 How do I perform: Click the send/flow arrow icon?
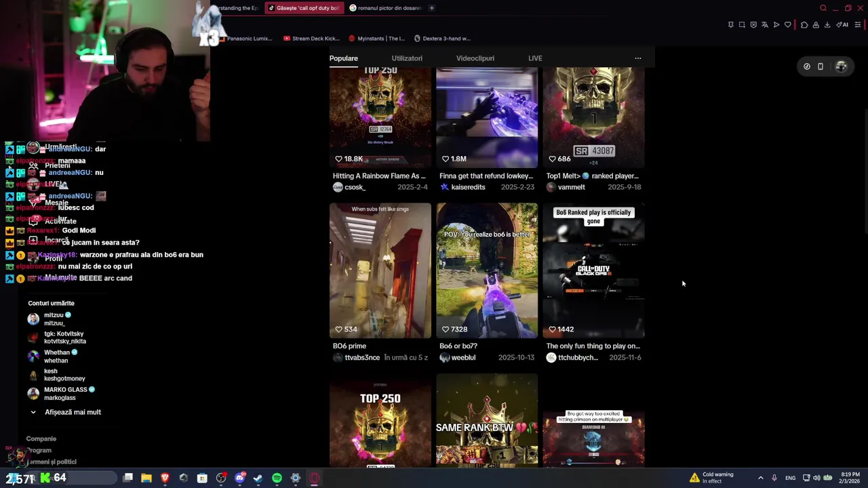point(776,25)
